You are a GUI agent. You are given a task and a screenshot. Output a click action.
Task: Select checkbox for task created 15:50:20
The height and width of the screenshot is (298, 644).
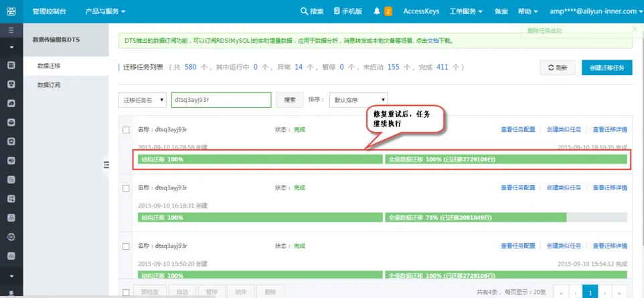point(126,246)
